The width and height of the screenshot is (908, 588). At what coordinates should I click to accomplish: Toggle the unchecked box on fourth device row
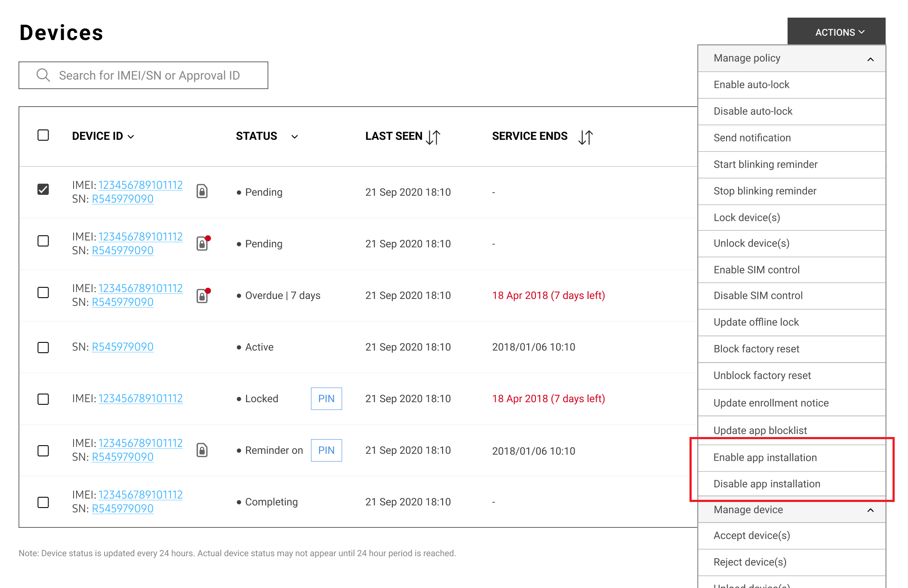pyautogui.click(x=44, y=346)
